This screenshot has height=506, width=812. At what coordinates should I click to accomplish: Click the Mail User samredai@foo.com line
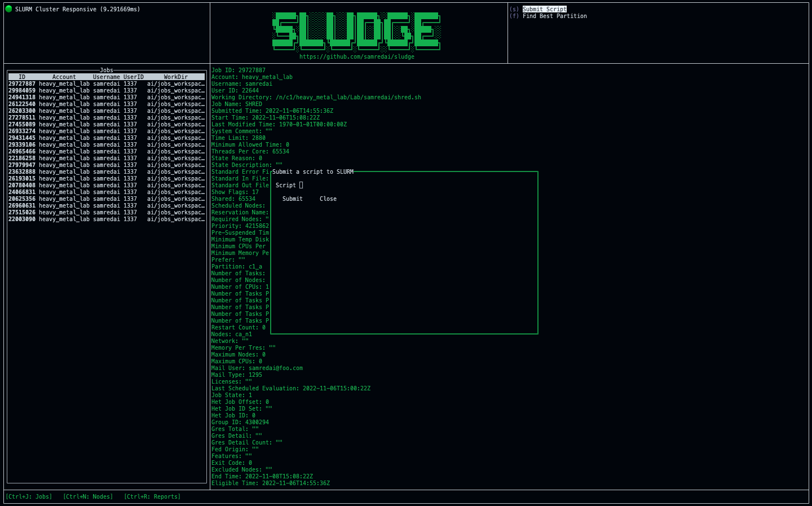(257, 368)
